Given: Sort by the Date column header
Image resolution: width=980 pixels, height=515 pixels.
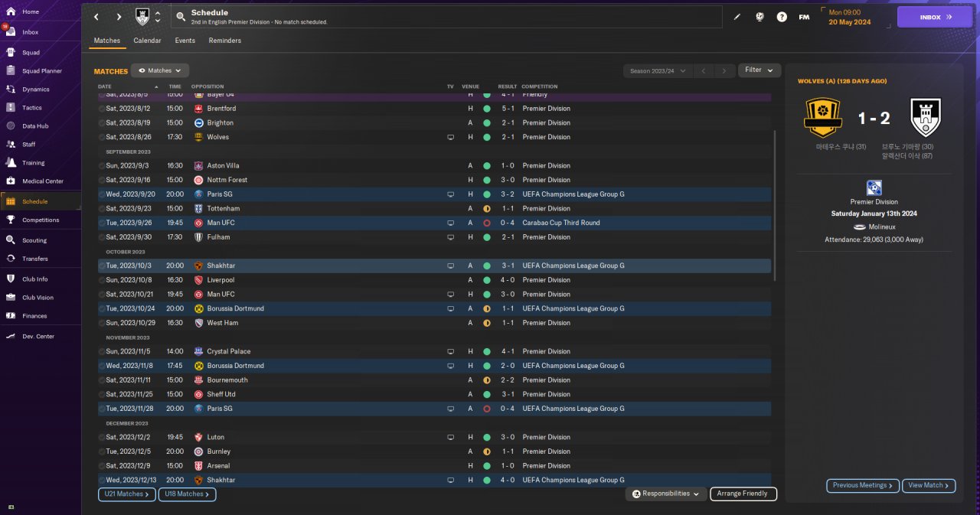Looking at the screenshot, I should click(105, 86).
